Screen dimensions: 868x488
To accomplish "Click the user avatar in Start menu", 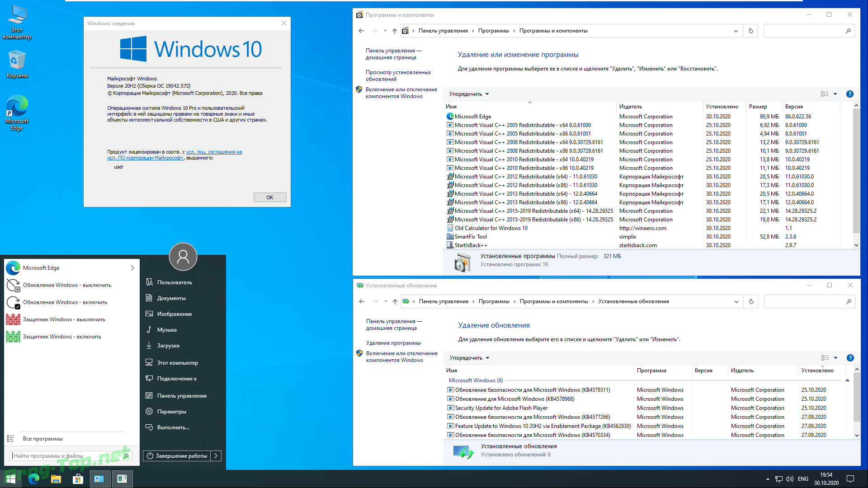I will (x=183, y=257).
